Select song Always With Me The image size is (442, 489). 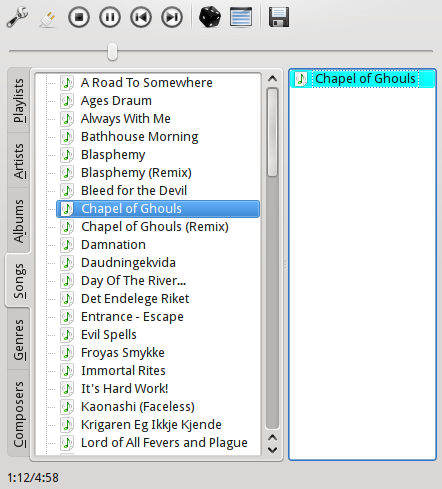(x=126, y=118)
